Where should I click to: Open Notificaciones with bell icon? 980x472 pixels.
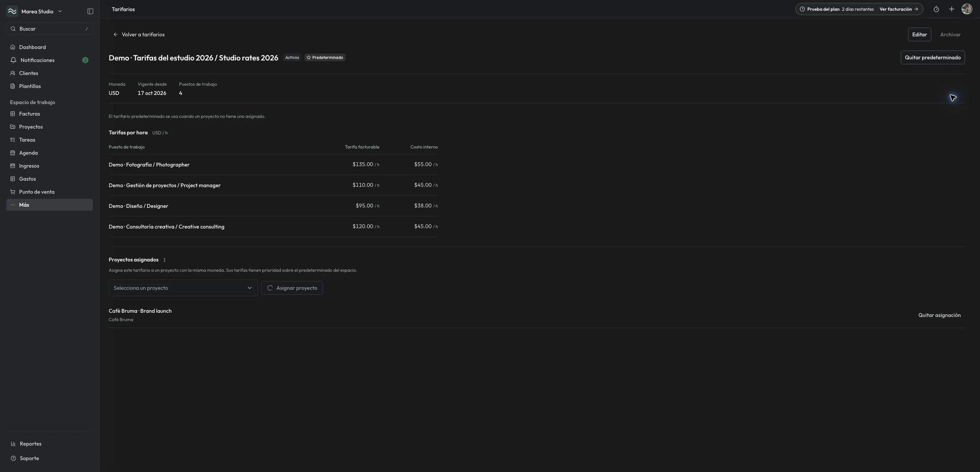click(49, 60)
